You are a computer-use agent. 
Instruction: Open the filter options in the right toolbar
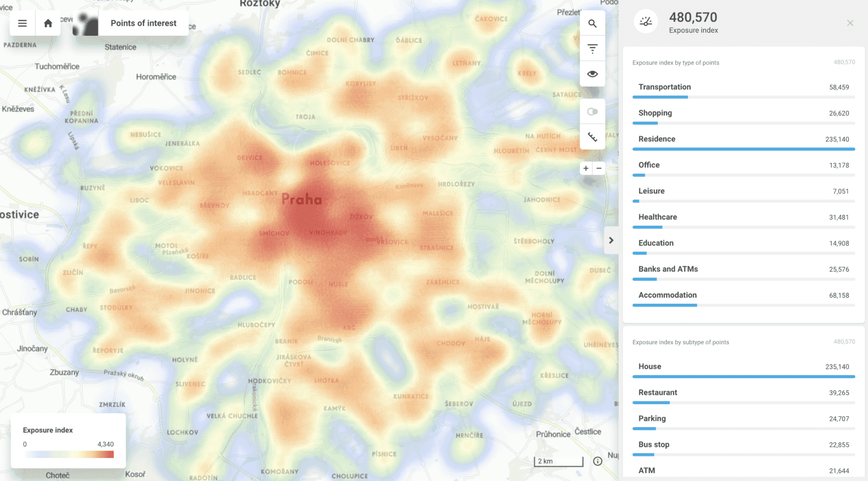tap(593, 48)
